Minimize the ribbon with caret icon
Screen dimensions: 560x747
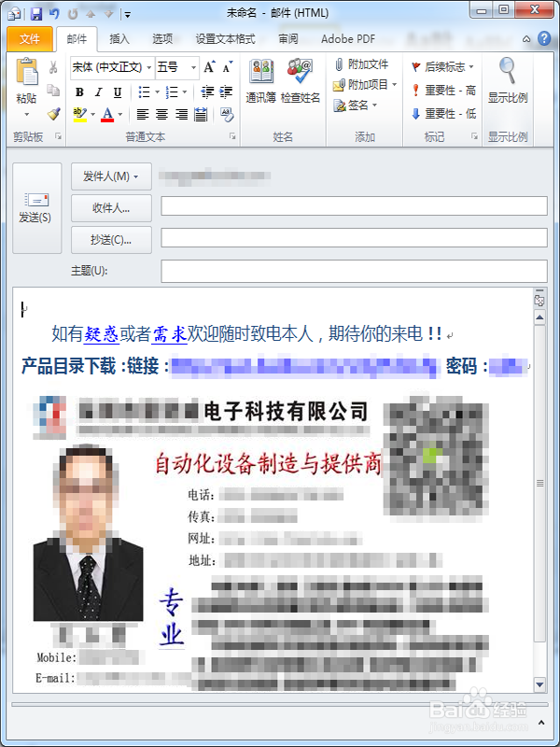coord(526,39)
